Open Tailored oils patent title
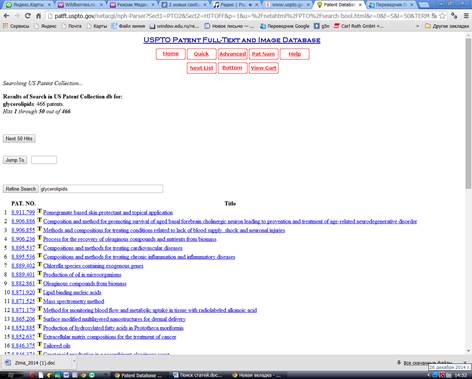Viewport: 472px width, 379px height. pos(57,346)
